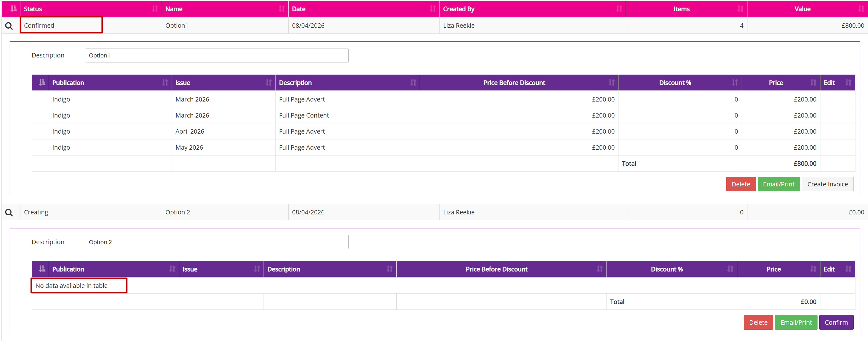This screenshot has width=868, height=341.
Task: Click the May 2026 issue cell
Action: point(223,147)
